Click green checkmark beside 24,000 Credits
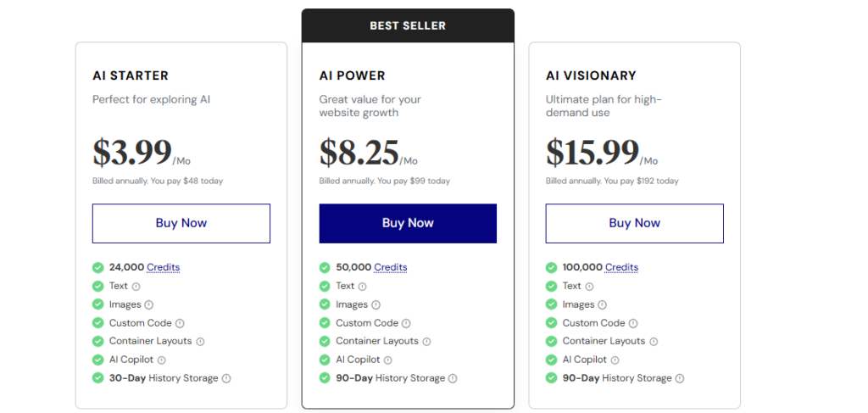The image size is (868, 413). pos(98,267)
